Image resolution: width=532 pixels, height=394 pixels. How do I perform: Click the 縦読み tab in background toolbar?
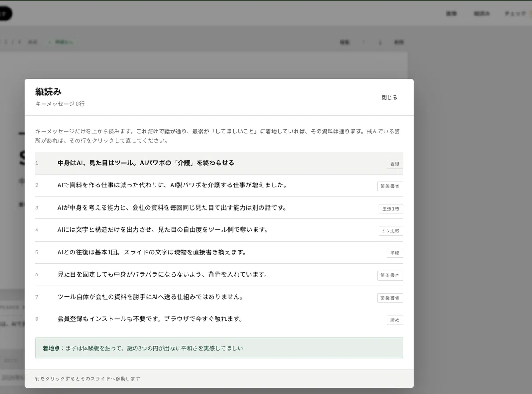(482, 14)
